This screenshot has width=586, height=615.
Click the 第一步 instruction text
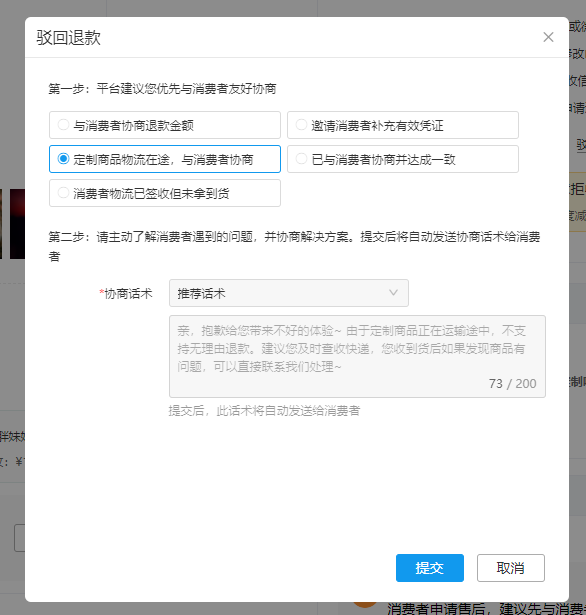[162, 89]
